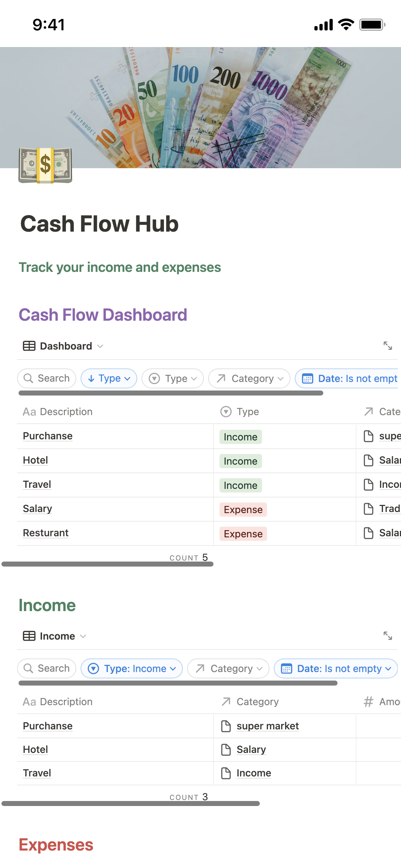Open the Category filter in Dashboard
This screenshot has height=868, width=401.
(x=250, y=378)
